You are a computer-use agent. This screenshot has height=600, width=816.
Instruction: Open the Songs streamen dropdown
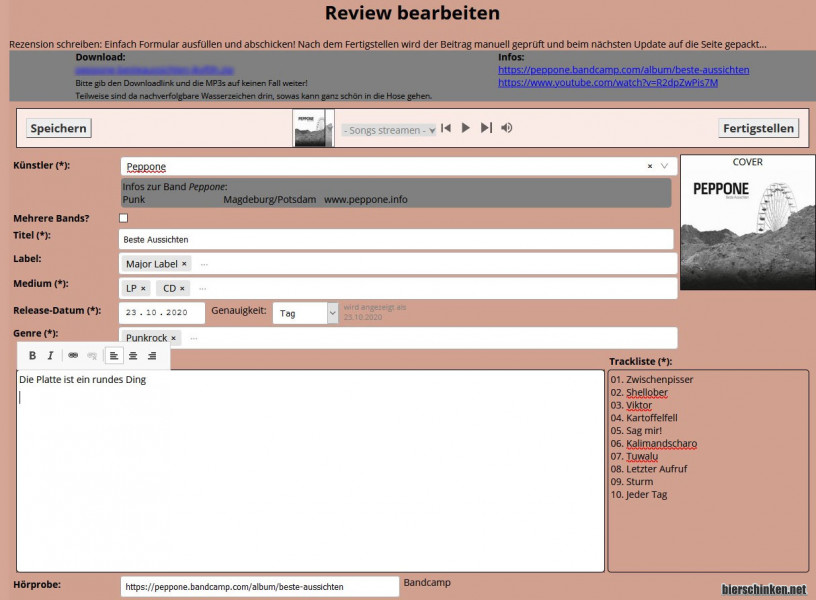(389, 130)
